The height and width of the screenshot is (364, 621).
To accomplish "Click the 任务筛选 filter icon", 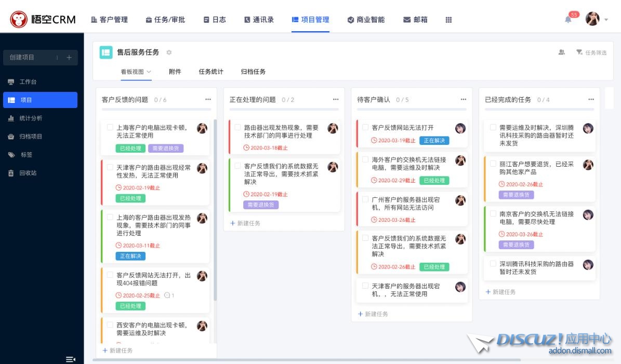I will 579,52.
